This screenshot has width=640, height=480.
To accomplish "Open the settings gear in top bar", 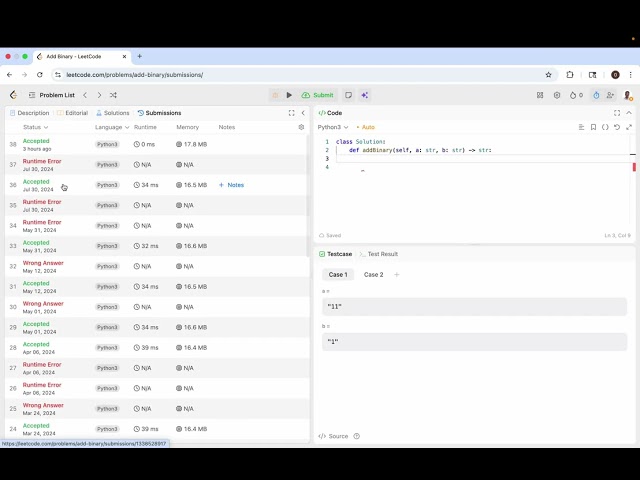I will coord(557,95).
